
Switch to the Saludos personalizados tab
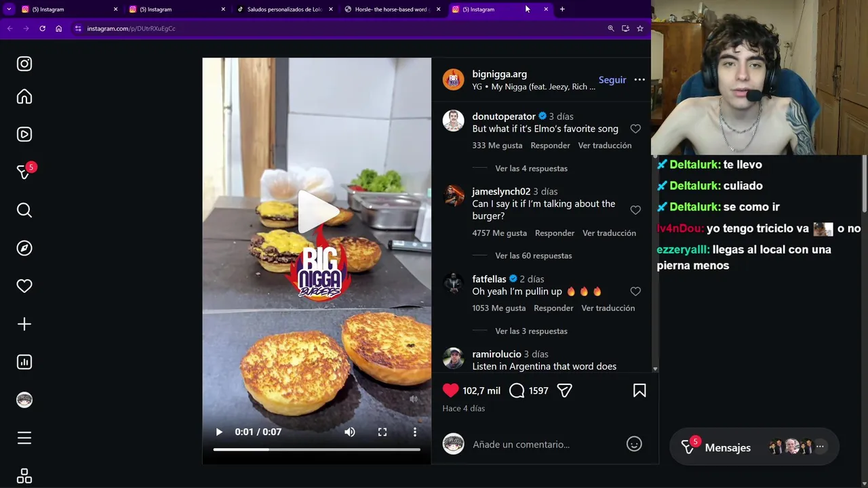(285, 9)
